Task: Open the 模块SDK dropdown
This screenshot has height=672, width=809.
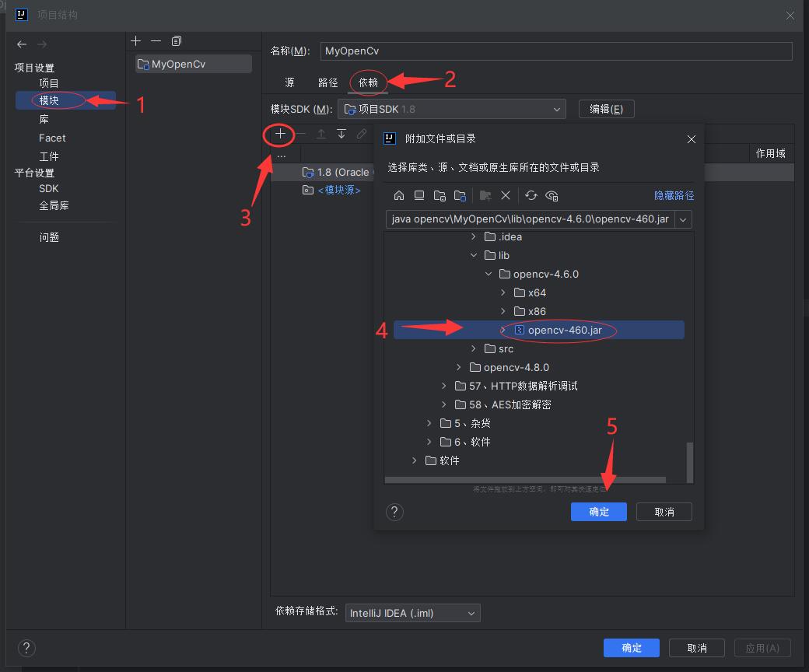Action: 452,110
